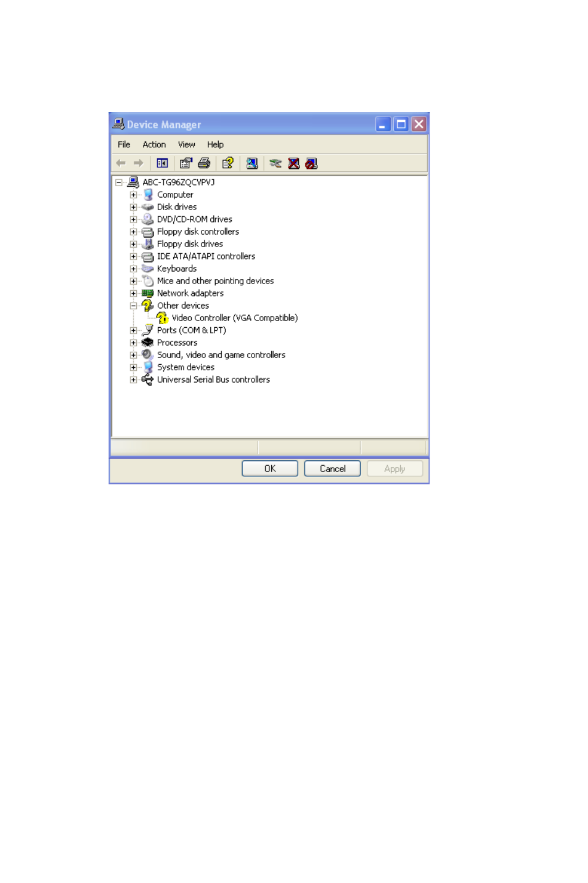Screen dimensions: 588x883
Task: Close the Device Manager window
Action: pos(419,124)
